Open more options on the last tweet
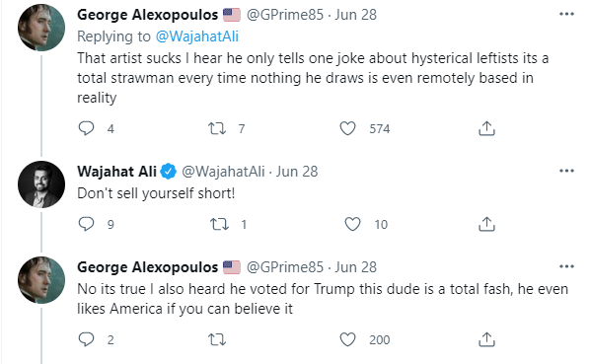 coord(566,266)
